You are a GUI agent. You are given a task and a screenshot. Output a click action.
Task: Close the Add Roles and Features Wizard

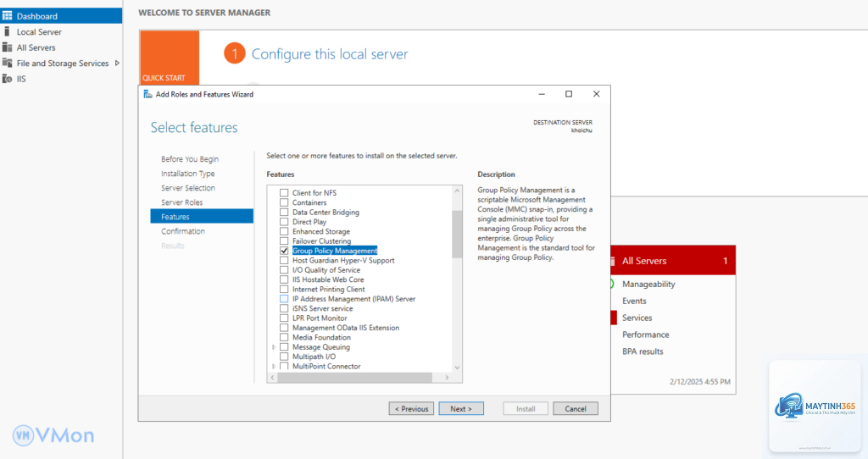tap(596, 94)
